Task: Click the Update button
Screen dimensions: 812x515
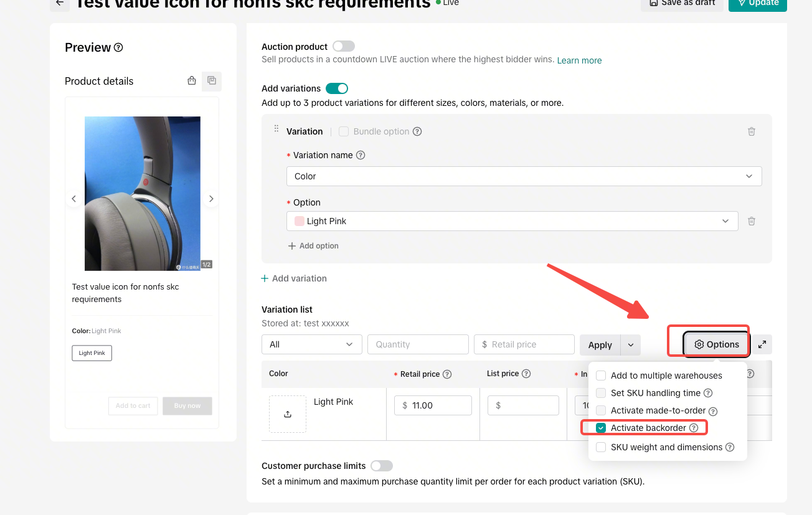Action: click(x=758, y=3)
